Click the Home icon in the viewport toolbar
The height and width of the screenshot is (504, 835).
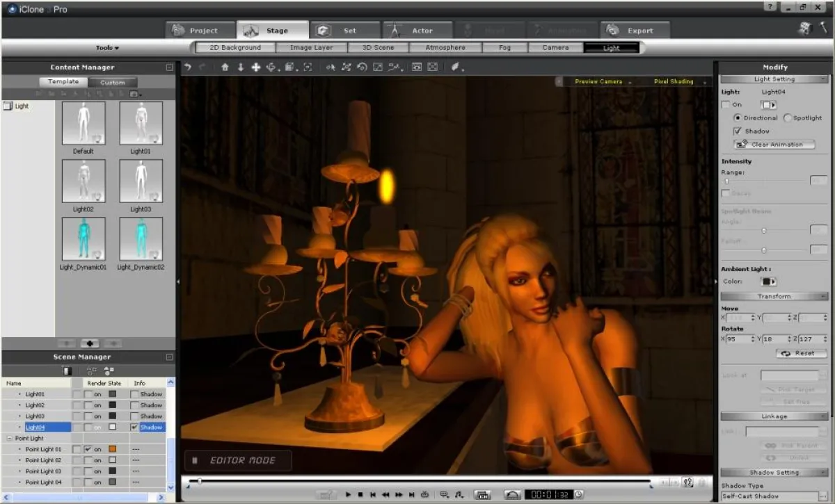coord(225,67)
